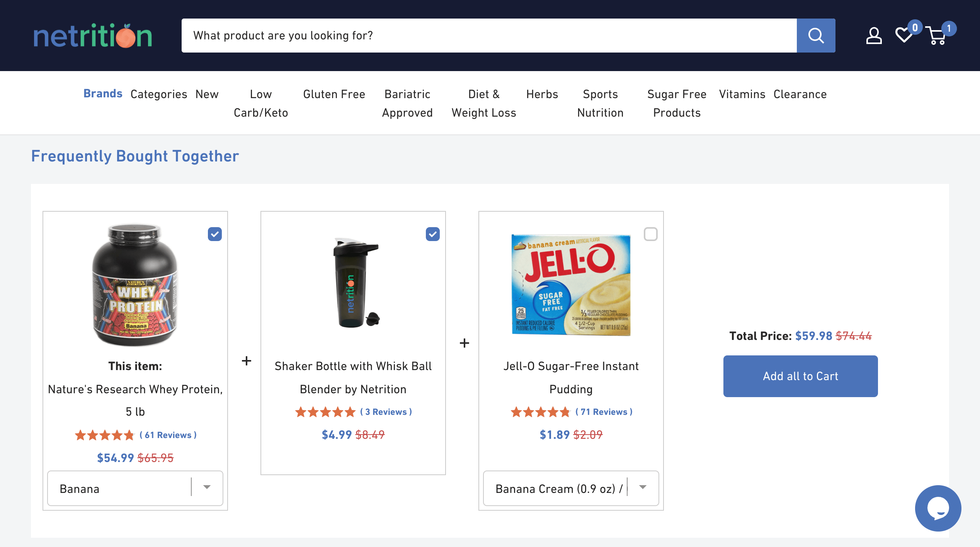980x547 pixels.
Task: Open the Diet & Weight Loss menu
Action: [484, 104]
